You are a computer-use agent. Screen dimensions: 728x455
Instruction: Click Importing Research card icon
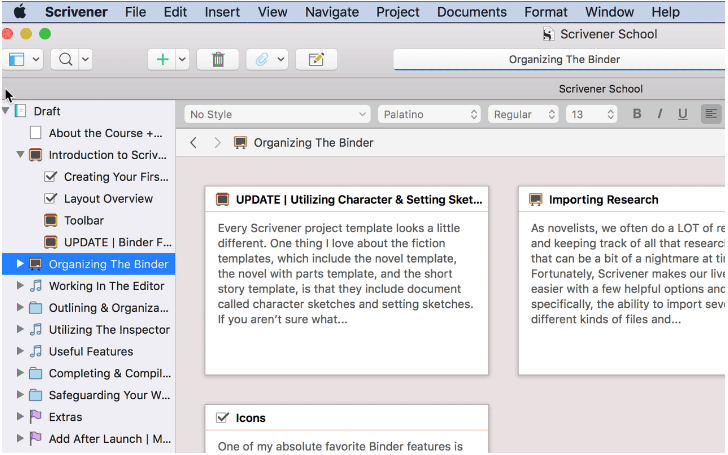coord(536,200)
